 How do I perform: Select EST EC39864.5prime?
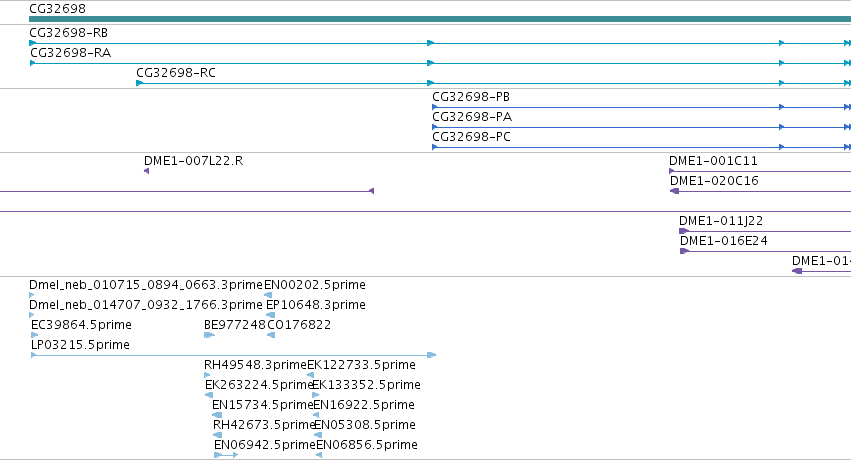(x=81, y=325)
